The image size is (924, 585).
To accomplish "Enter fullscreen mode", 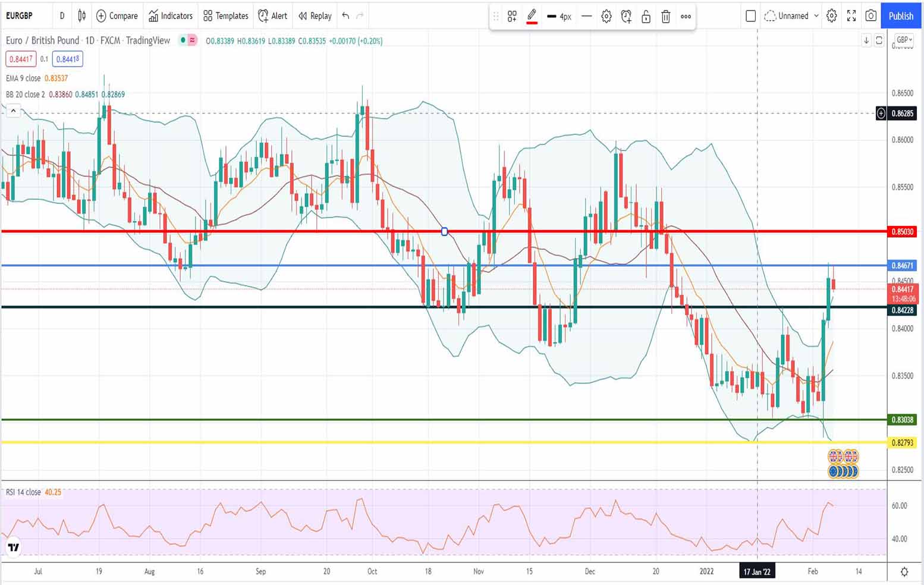I will tap(851, 16).
